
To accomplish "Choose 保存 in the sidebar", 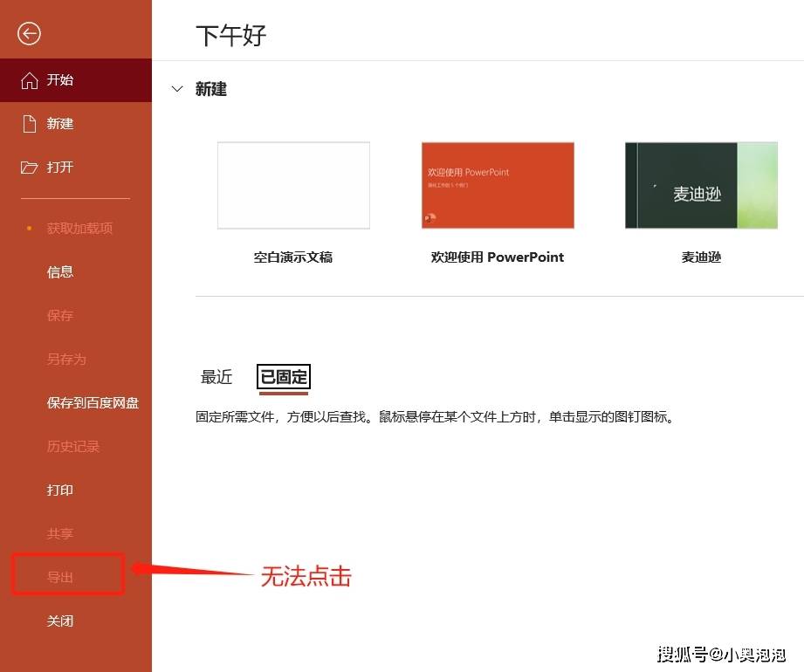I will [76, 315].
